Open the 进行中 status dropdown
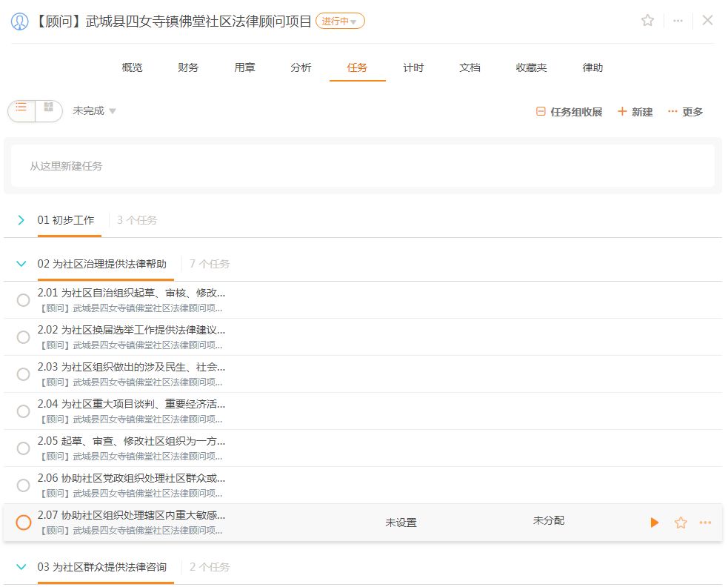Screen dimensions: 728x587 (x=340, y=21)
